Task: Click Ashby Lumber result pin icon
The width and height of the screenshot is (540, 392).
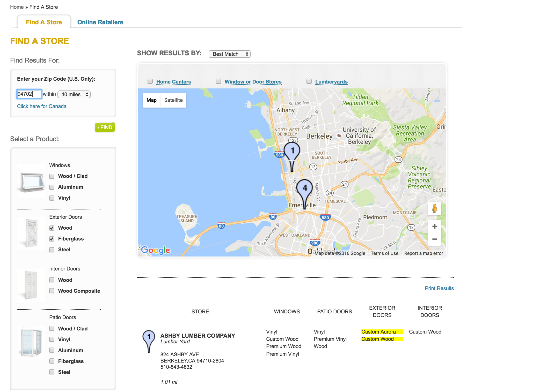Action: click(x=149, y=342)
